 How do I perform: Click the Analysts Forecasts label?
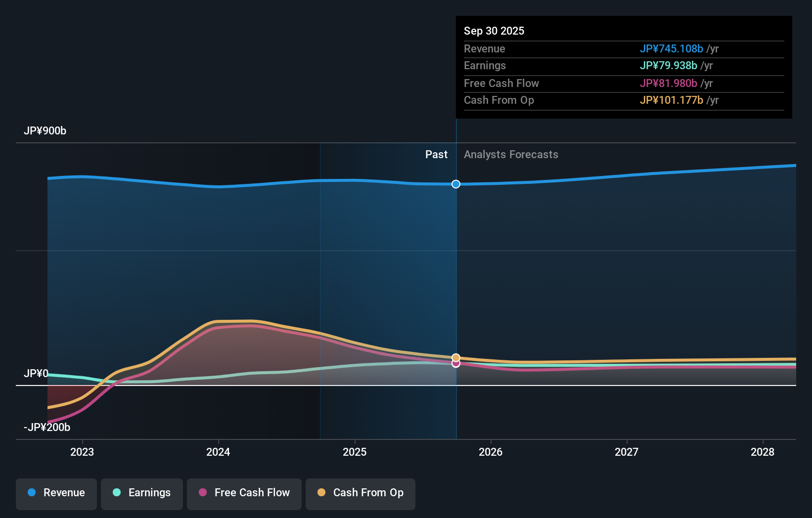[511, 155]
